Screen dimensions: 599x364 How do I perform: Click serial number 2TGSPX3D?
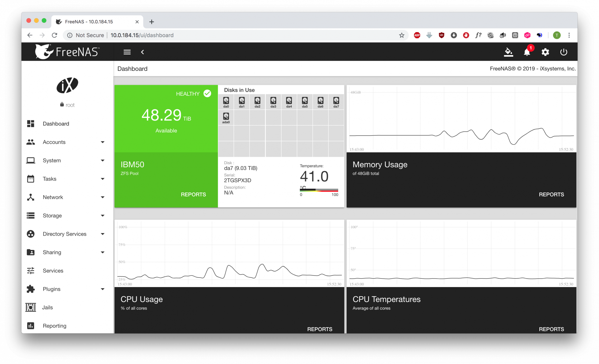tap(237, 180)
